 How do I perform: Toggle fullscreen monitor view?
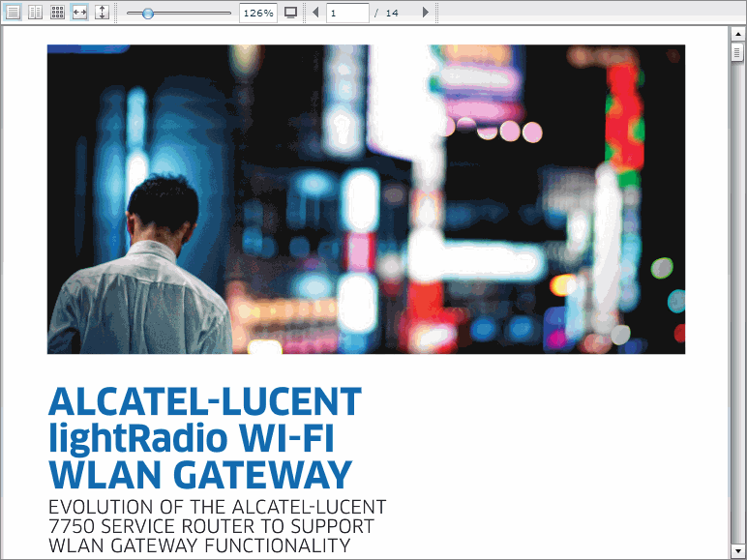[290, 13]
